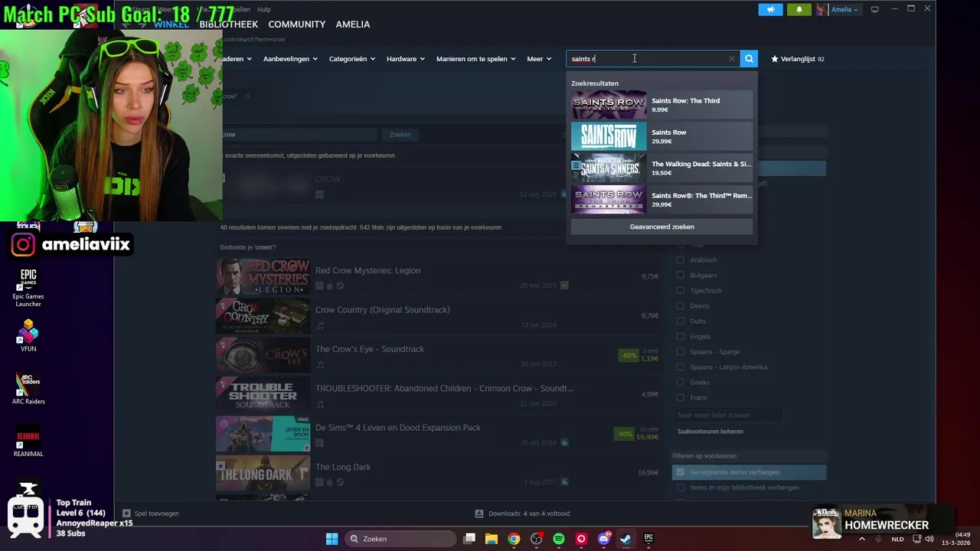Viewport: 980px width, 551px height.
Task: Select Saints Row: The Third suggestion
Action: click(661, 105)
